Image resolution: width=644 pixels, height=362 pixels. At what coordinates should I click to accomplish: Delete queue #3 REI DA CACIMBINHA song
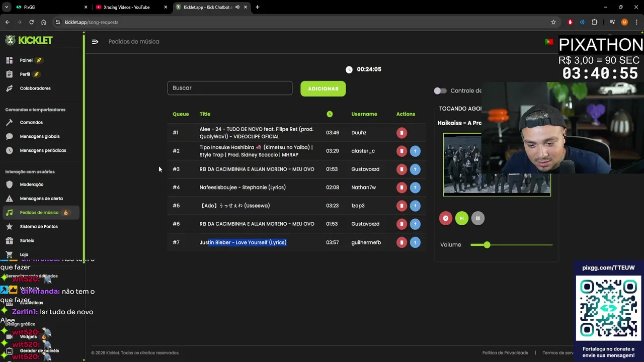click(x=401, y=169)
